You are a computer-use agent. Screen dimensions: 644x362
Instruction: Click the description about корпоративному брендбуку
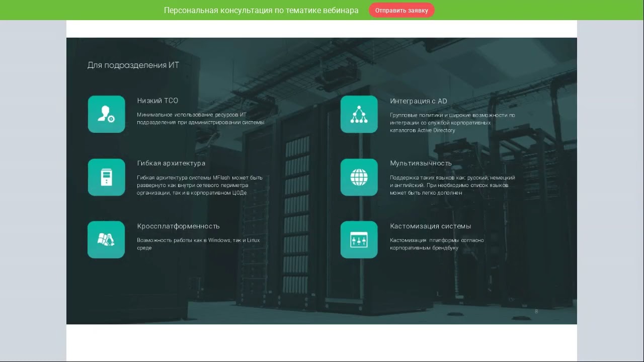pyautogui.click(x=437, y=244)
